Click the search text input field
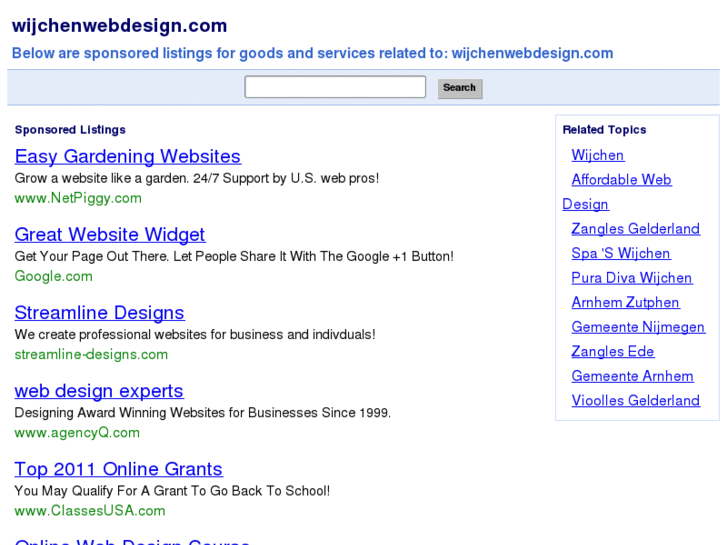The width and height of the screenshot is (727, 545). click(x=335, y=88)
